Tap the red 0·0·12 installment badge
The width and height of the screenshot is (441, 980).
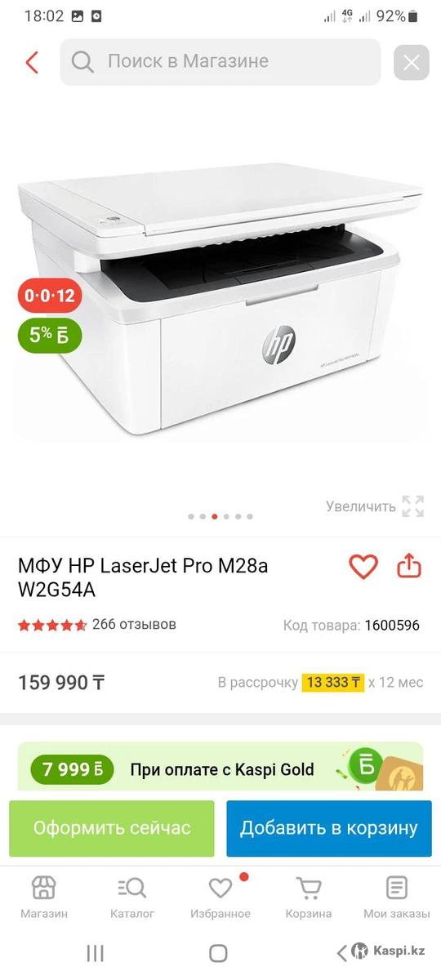(50, 296)
